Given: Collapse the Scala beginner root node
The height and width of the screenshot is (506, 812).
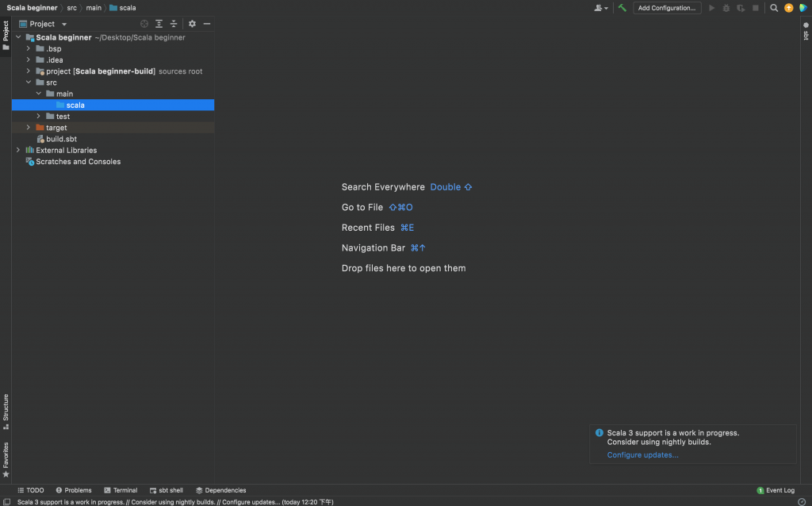Looking at the screenshot, I should pyautogui.click(x=19, y=37).
